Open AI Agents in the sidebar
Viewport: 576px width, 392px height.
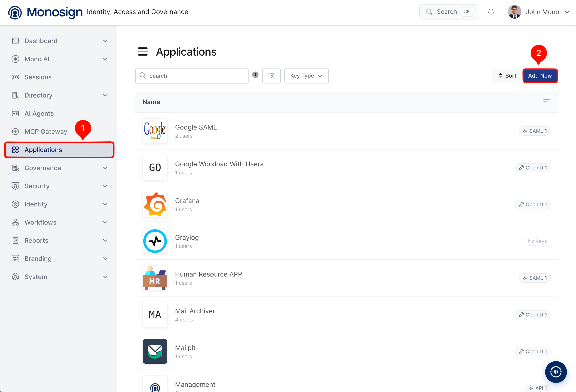(59, 114)
